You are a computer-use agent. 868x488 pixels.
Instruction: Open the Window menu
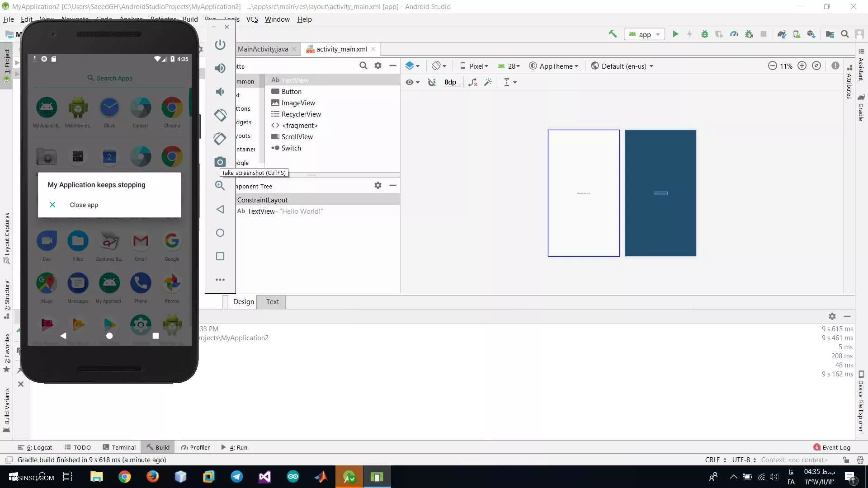coord(277,19)
